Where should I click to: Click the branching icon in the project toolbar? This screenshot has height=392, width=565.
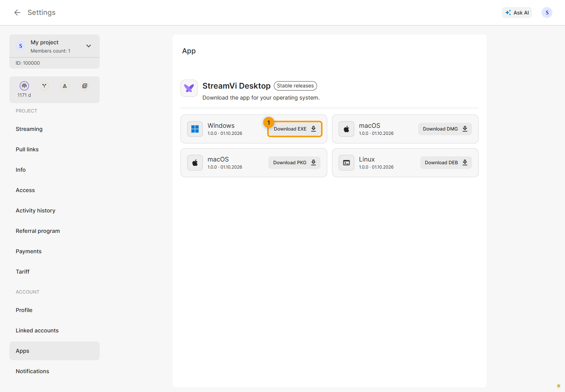tap(44, 86)
